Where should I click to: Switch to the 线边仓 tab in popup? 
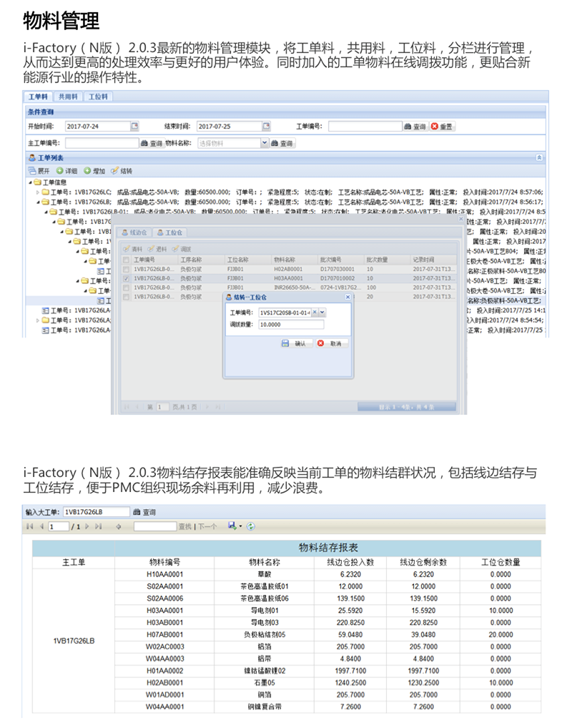(134, 232)
